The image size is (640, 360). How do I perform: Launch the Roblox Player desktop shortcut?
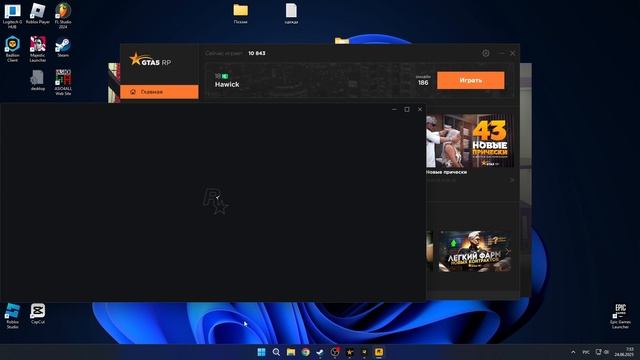click(38, 14)
